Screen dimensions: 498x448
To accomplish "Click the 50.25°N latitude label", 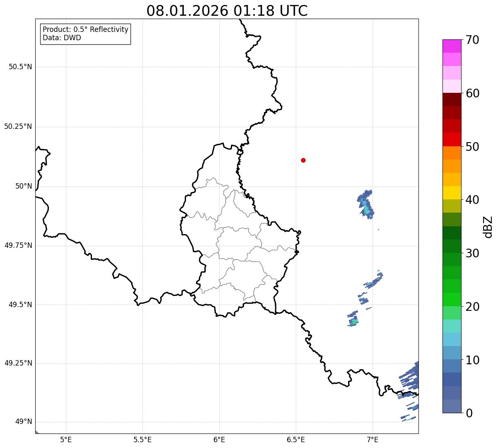I will (x=18, y=126).
